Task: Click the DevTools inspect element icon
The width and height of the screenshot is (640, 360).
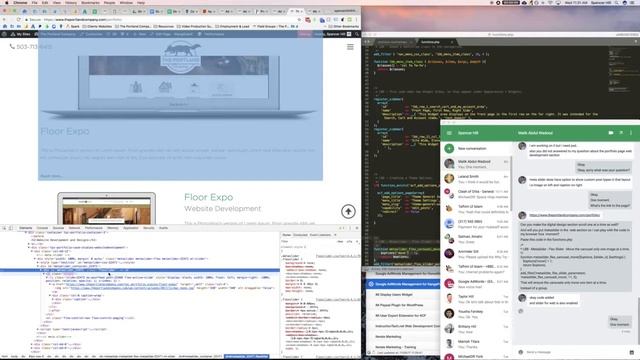Action: click(4, 228)
